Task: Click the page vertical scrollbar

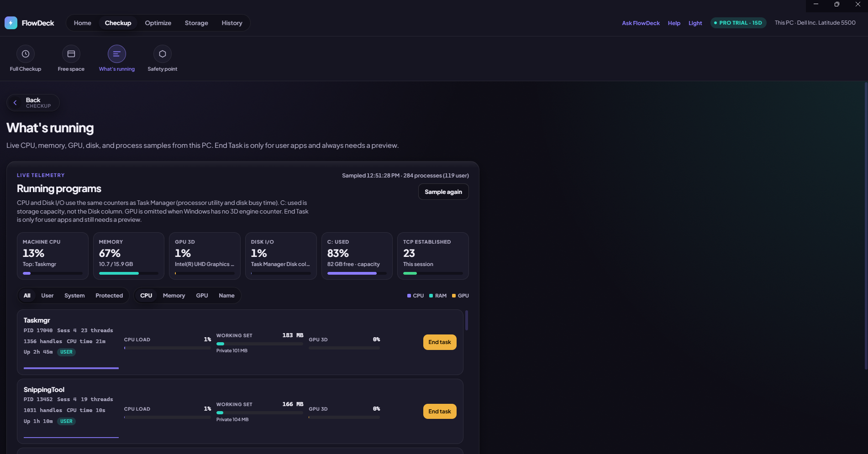Action: pos(866,226)
